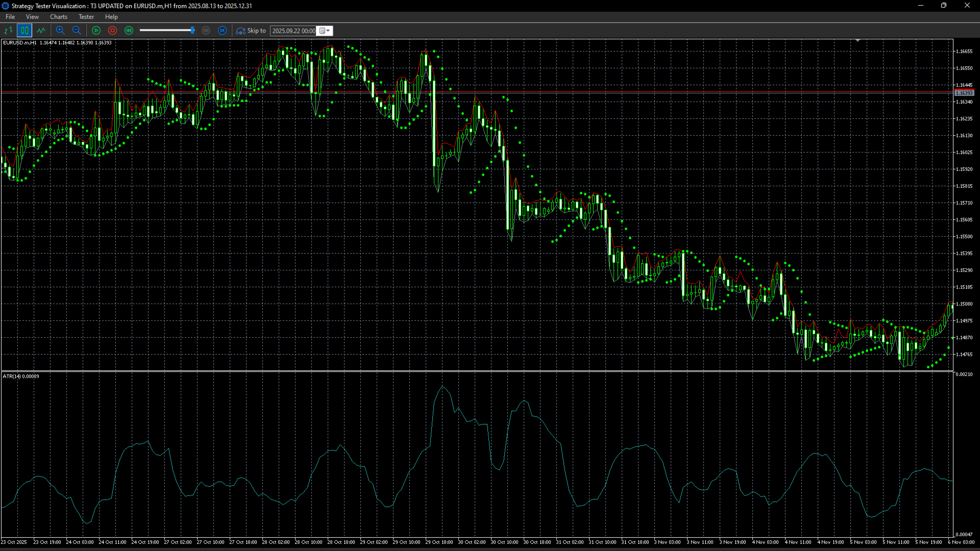
Task: Click the blue skip-to-end button
Action: tap(222, 31)
